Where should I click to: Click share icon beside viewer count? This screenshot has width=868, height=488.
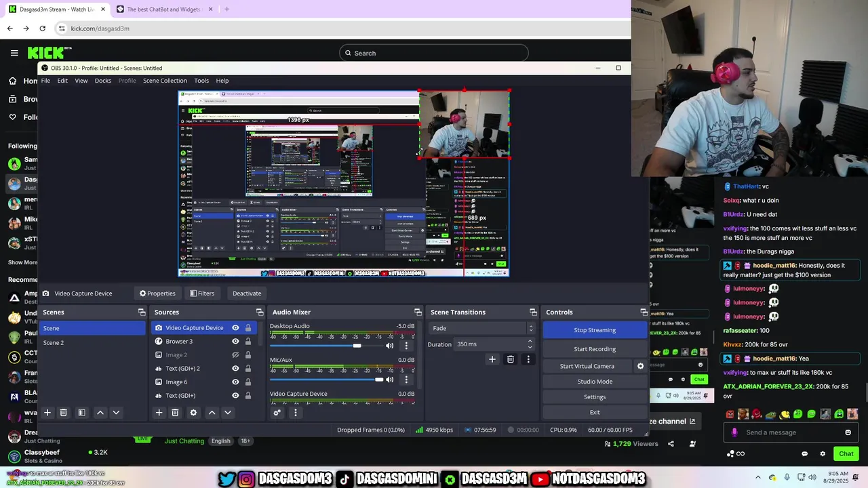pos(671,444)
